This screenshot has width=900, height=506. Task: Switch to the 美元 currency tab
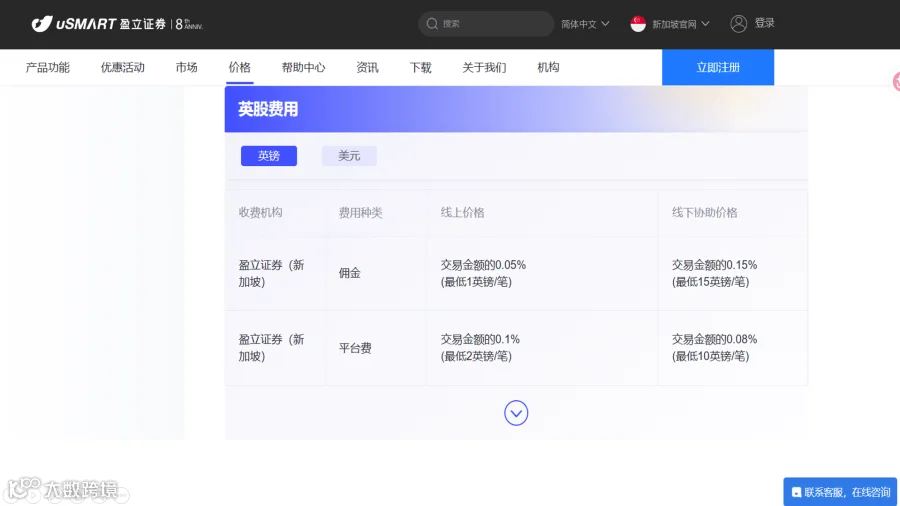coord(349,155)
